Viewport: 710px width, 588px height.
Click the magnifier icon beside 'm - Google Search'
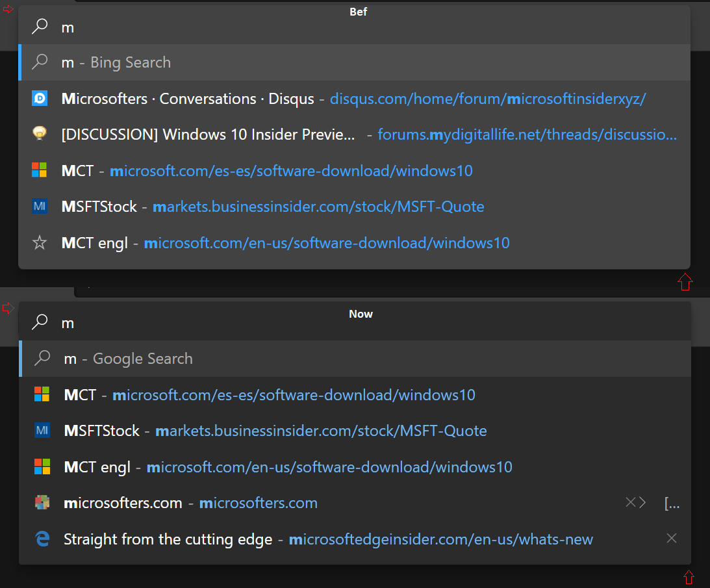(42, 358)
